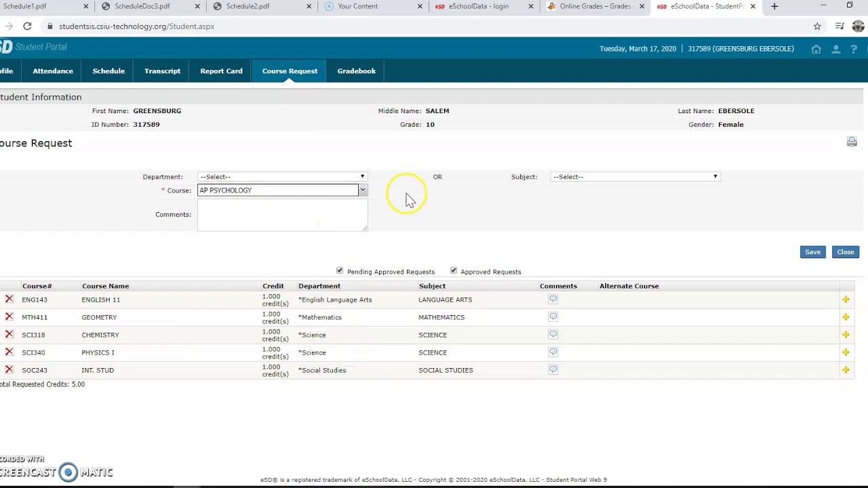The image size is (868, 488).
Task: Add alternate course for INT. STUD row
Action: pyautogui.click(x=846, y=370)
